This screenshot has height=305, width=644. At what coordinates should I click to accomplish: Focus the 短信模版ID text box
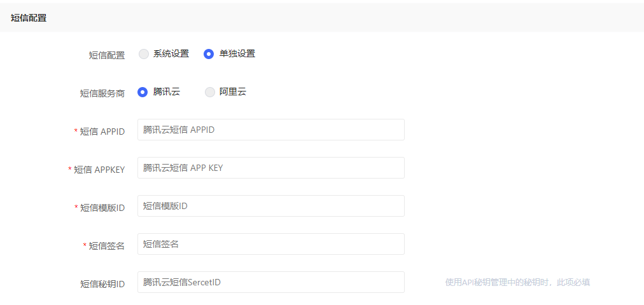[270, 206]
